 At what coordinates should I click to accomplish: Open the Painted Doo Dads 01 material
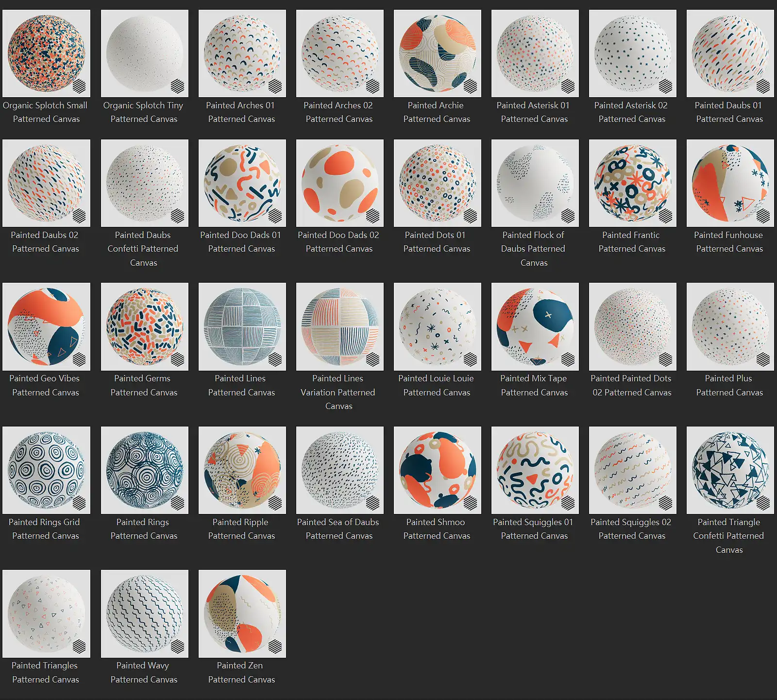[242, 183]
